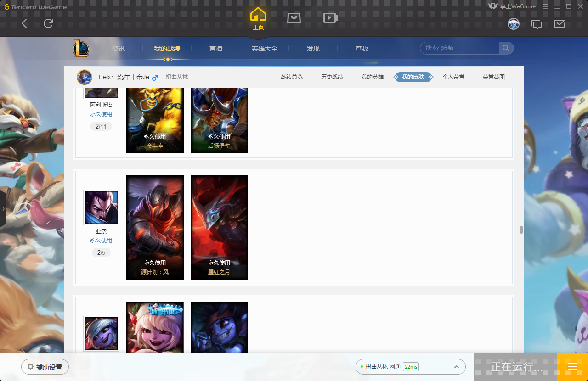The width and height of the screenshot is (588, 381).
Task: Open the 主页 home icon
Action: tap(258, 19)
